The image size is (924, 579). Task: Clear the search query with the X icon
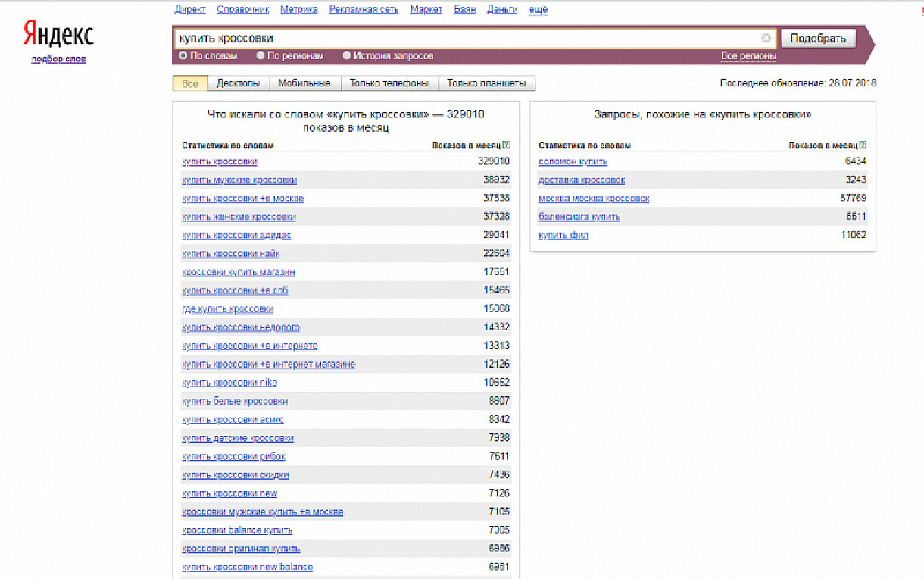(766, 38)
